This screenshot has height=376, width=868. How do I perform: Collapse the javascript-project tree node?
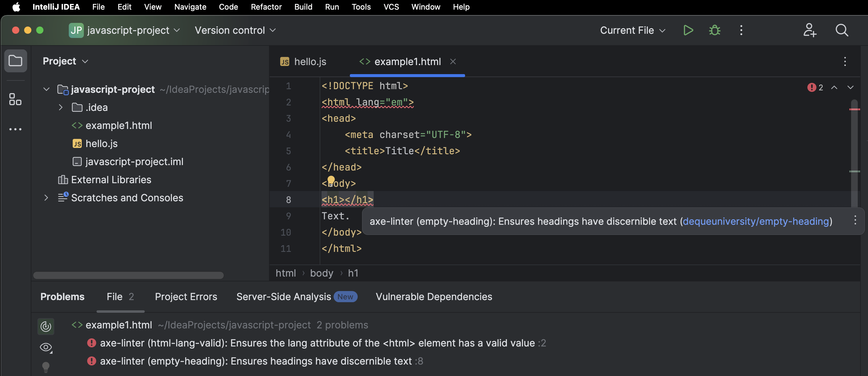tap(46, 89)
